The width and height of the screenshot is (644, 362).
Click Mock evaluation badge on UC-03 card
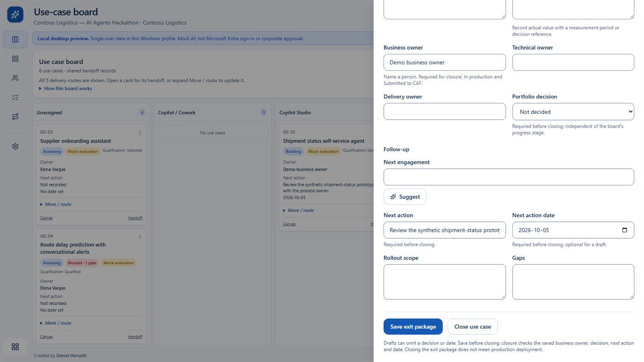tap(83, 151)
